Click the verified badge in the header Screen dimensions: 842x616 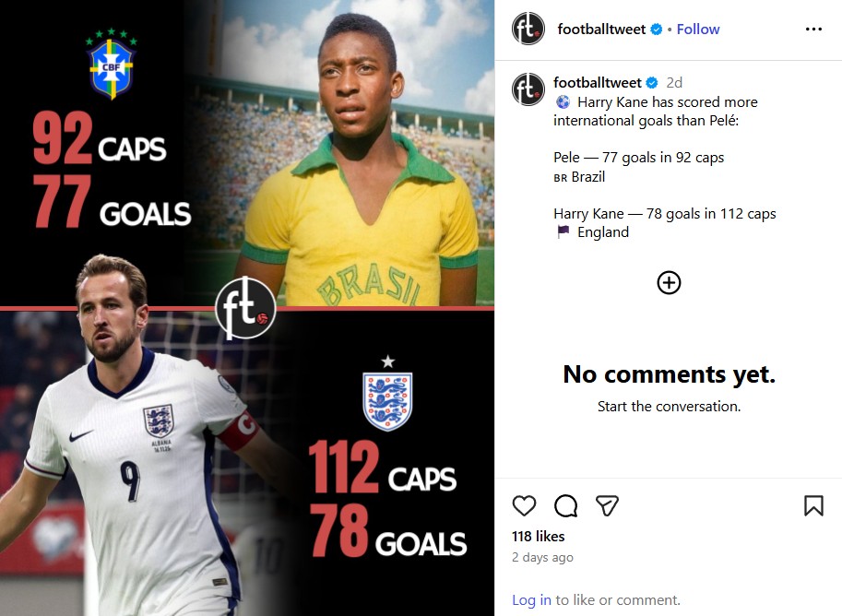click(657, 30)
